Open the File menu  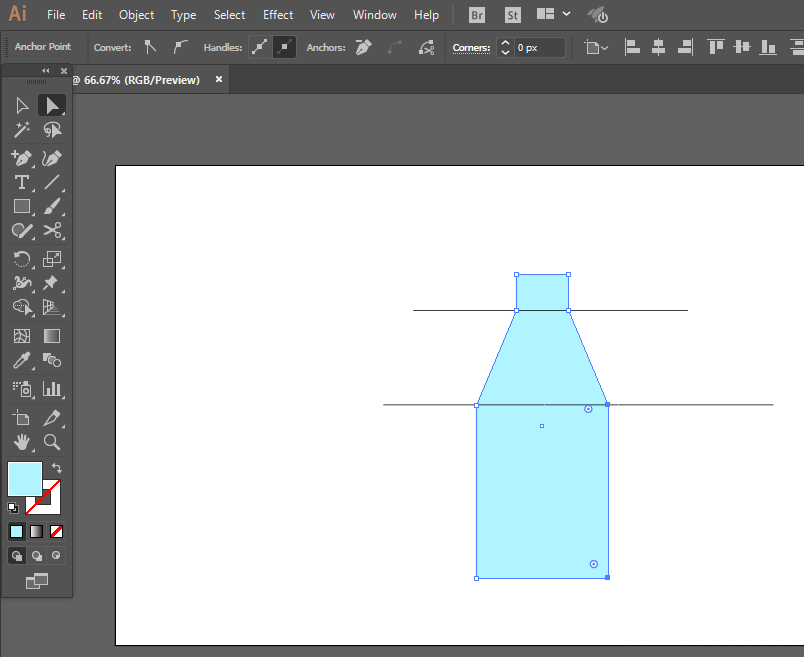(x=56, y=15)
